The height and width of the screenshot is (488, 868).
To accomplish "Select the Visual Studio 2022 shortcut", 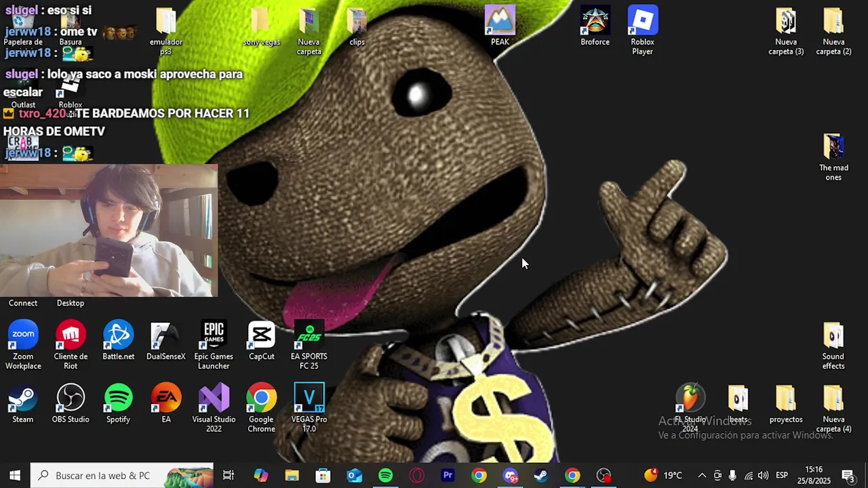I will (214, 407).
